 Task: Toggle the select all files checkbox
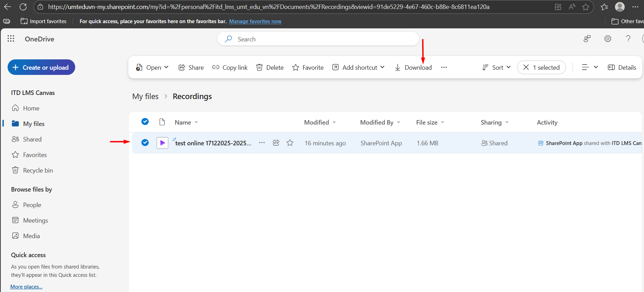point(145,122)
